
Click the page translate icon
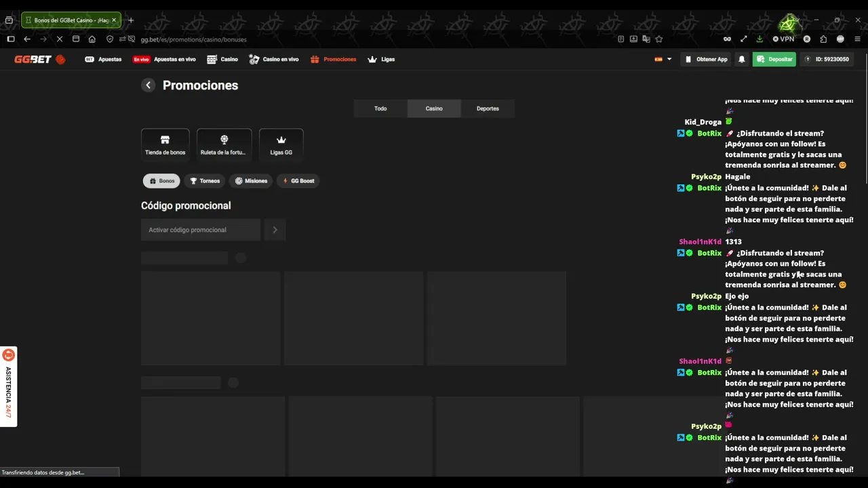pos(646,39)
